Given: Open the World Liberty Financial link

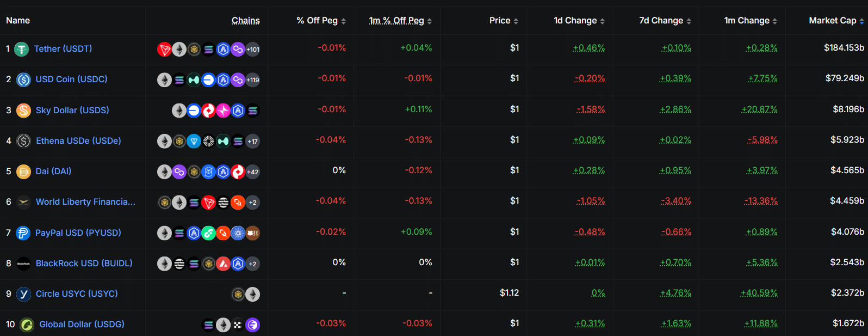Looking at the screenshot, I should 85,202.
